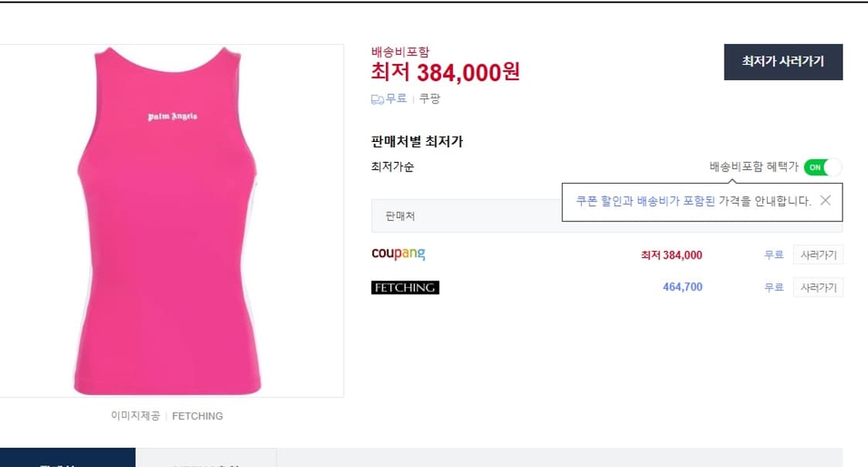868x467 pixels.
Task: Click 사러가기 in the Coupang row
Action: (819, 255)
